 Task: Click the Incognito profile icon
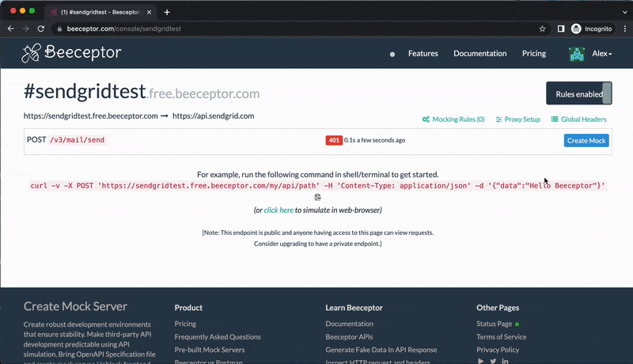click(x=576, y=28)
